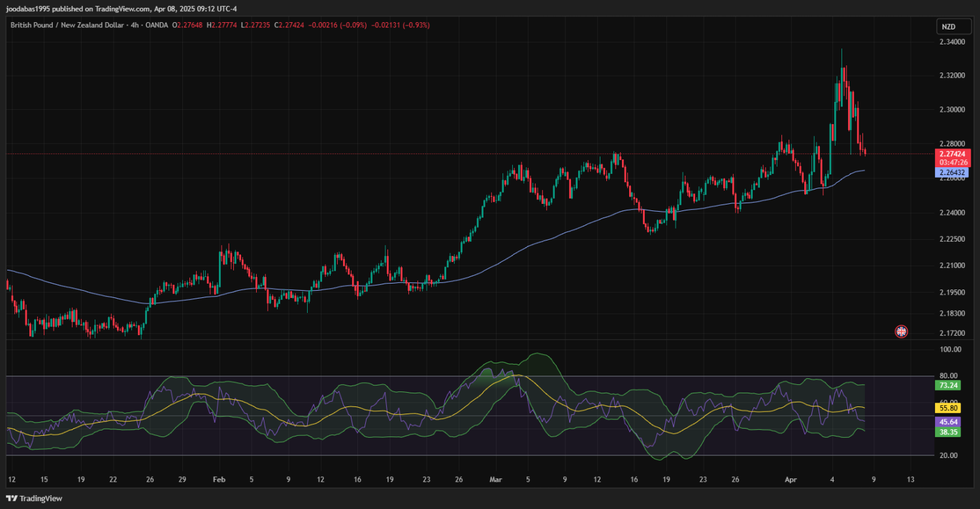The image size is (980, 509).
Task: Click the green 38.35 lower band label
Action: [948, 432]
